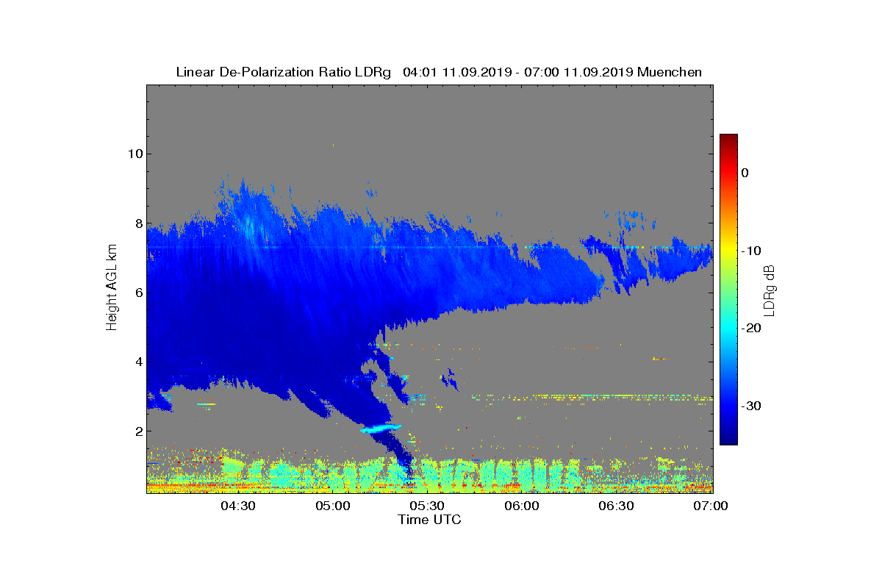Screen dimensions: 882x588
Task: Click the 06:00 time tick label
Action: [x=522, y=506]
